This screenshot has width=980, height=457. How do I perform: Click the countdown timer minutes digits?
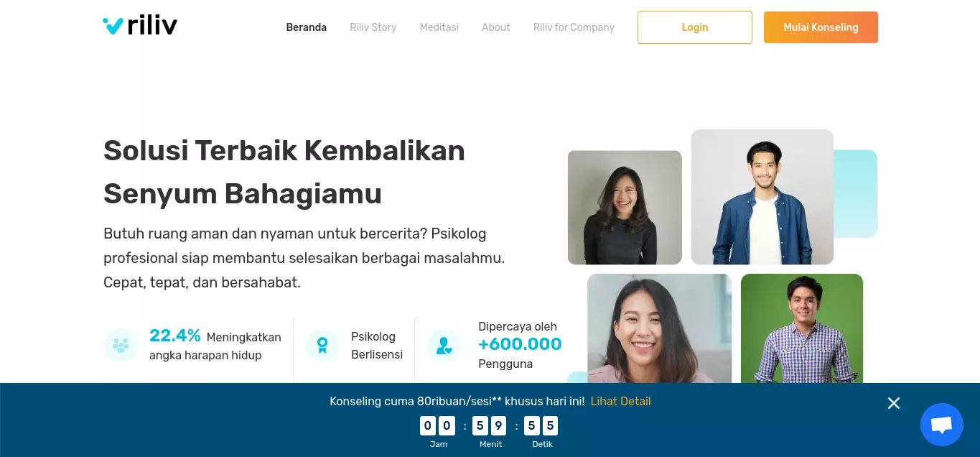pos(489,426)
